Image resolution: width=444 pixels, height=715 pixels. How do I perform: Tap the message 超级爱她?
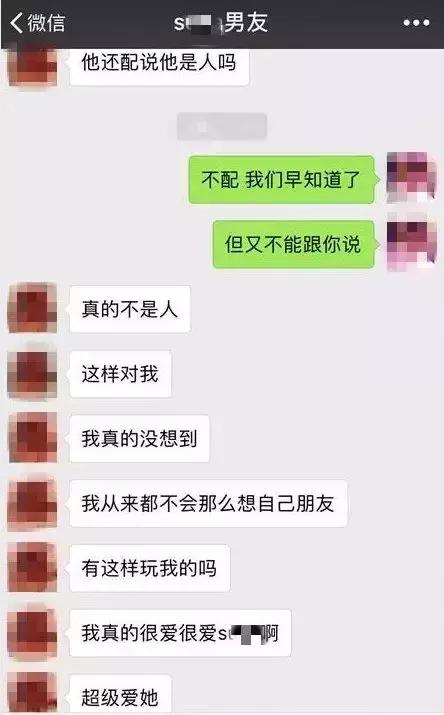[x=119, y=695]
